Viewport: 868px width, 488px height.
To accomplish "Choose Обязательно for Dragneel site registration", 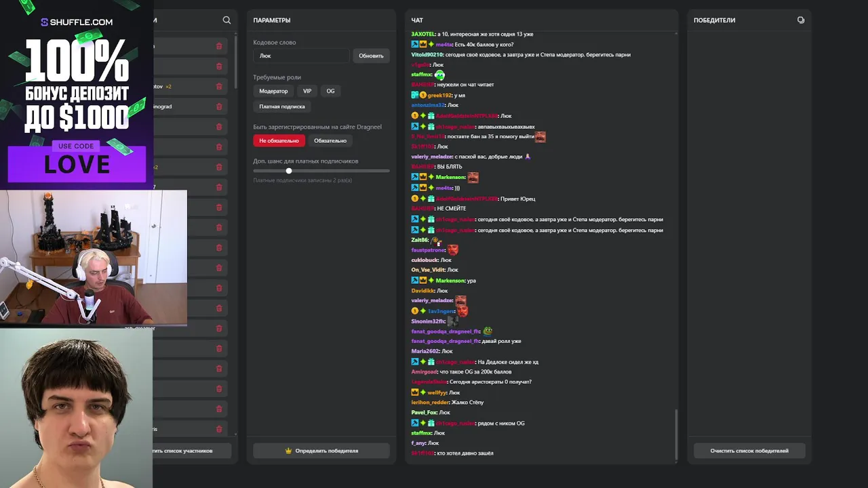I will tap(330, 141).
